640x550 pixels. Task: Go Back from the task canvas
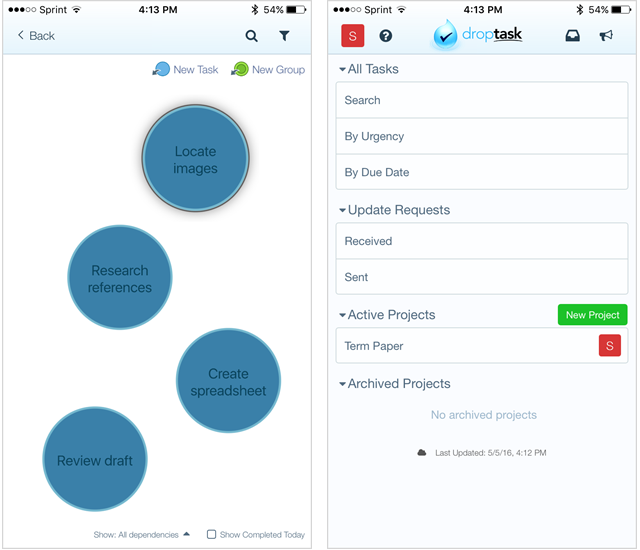point(36,36)
